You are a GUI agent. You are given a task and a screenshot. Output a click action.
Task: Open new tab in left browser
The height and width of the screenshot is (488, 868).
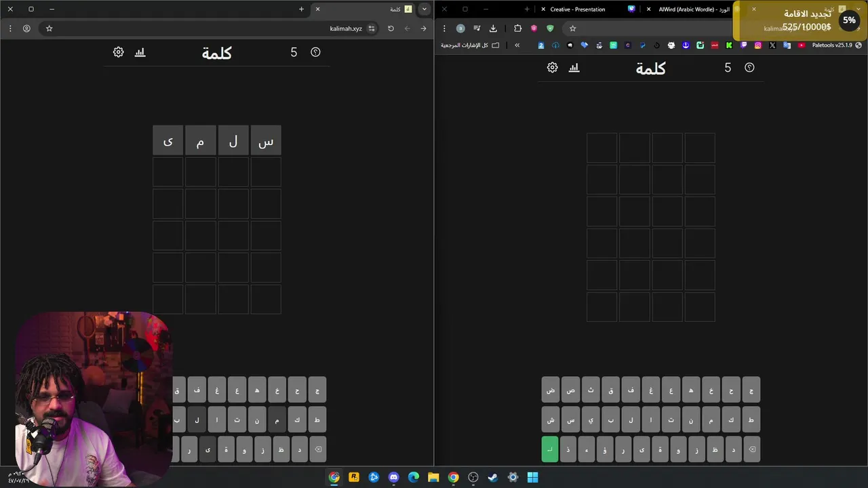point(301,9)
